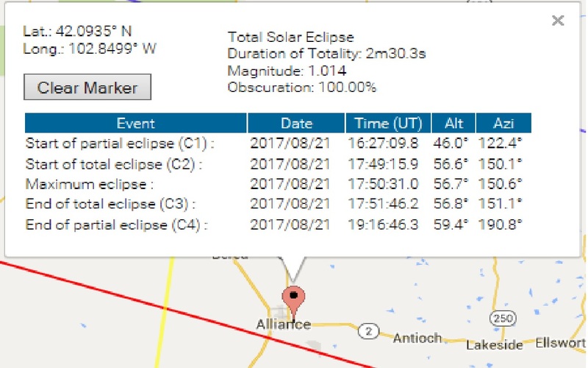
Task: Click the Ellsworth town label
Action: click(x=561, y=343)
